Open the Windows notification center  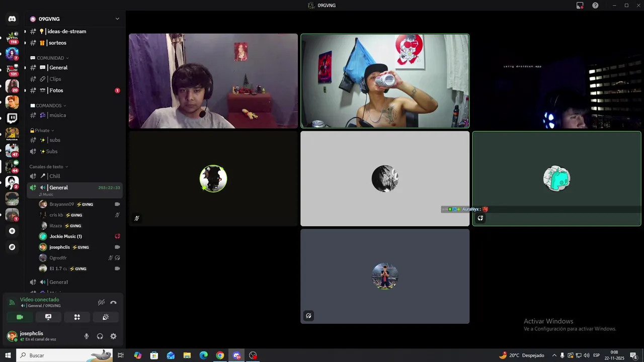pyautogui.click(x=633, y=355)
